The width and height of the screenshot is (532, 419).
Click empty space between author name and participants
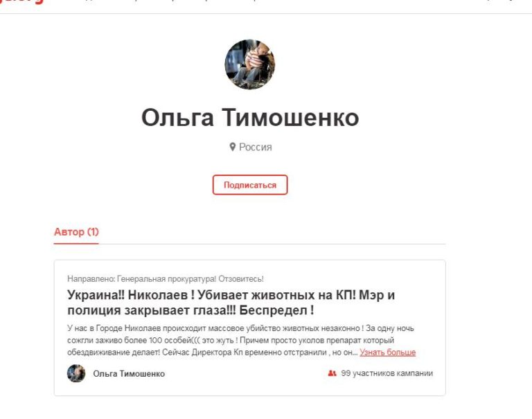coord(246,373)
